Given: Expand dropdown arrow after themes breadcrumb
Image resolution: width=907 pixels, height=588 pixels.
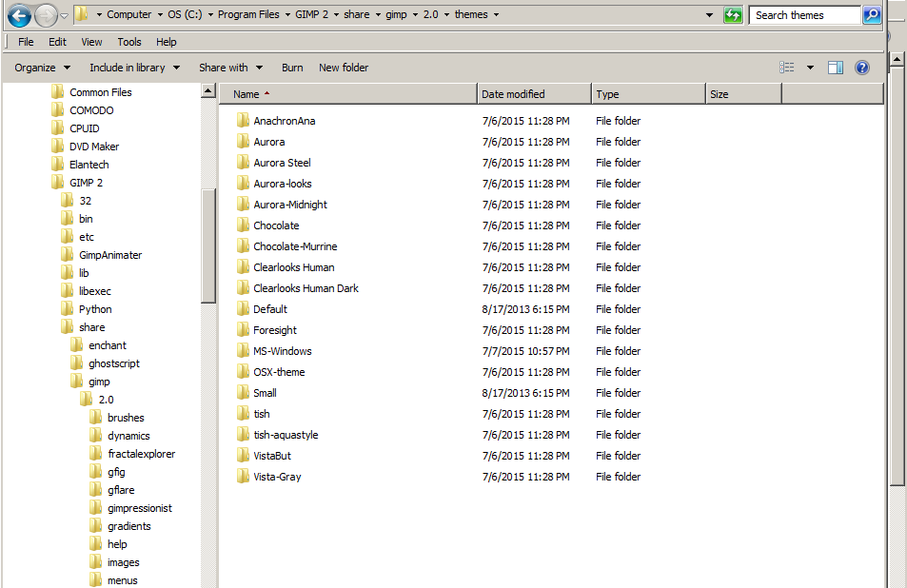Looking at the screenshot, I should pos(496,14).
